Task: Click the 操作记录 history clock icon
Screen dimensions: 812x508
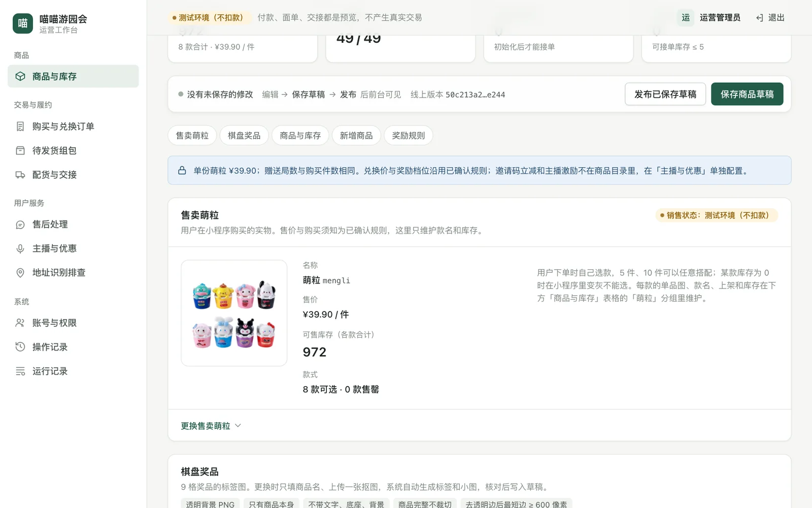Action: point(20,347)
